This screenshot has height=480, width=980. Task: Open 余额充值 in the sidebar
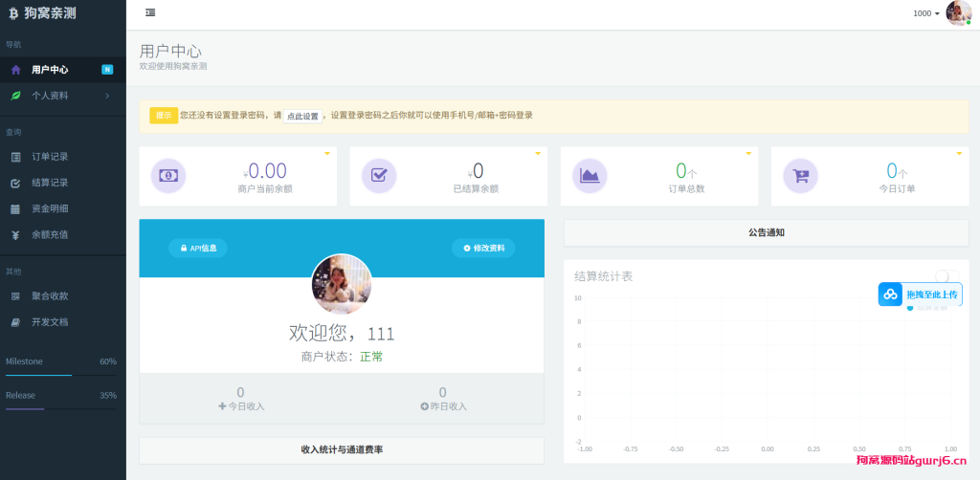click(x=62, y=234)
